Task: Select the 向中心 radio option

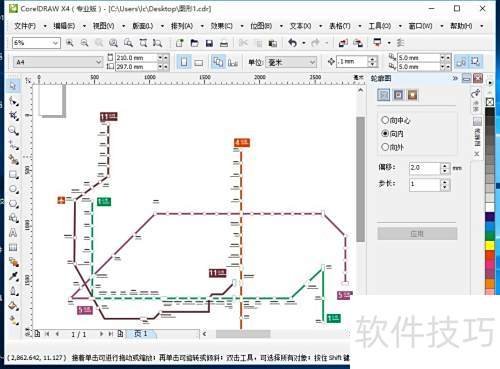Action: (x=385, y=120)
